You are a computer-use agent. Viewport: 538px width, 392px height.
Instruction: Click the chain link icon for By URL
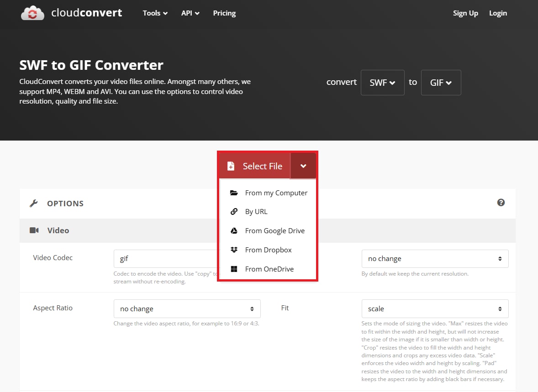click(x=234, y=212)
